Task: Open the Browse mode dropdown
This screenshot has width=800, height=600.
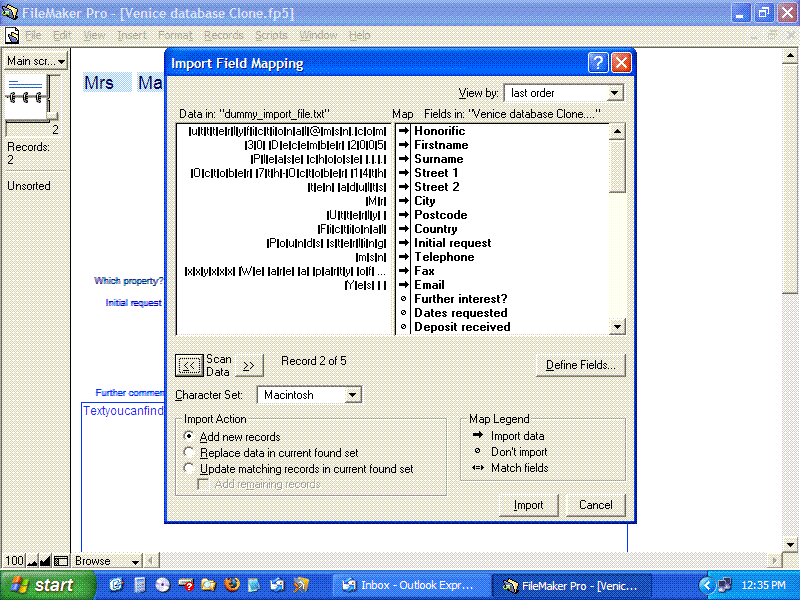Action: (106, 561)
